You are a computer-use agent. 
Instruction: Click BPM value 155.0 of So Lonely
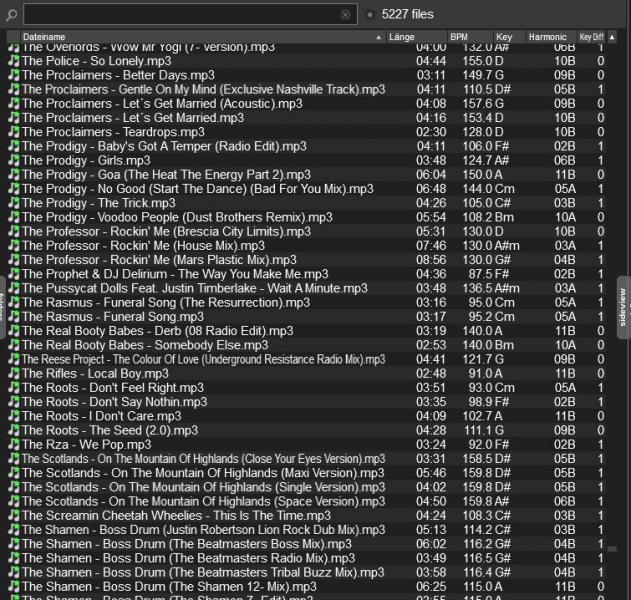click(477, 61)
